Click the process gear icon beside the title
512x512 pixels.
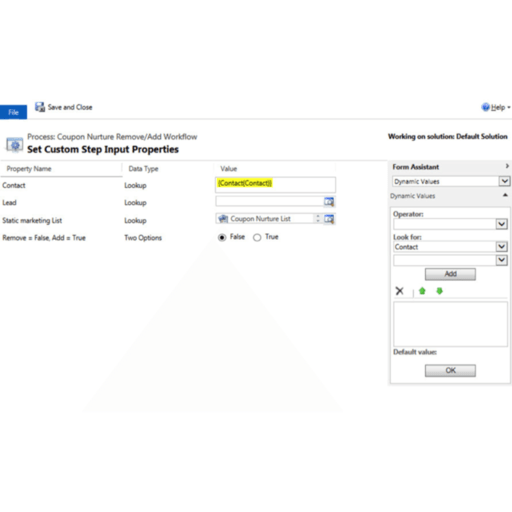click(x=15, y=145)
